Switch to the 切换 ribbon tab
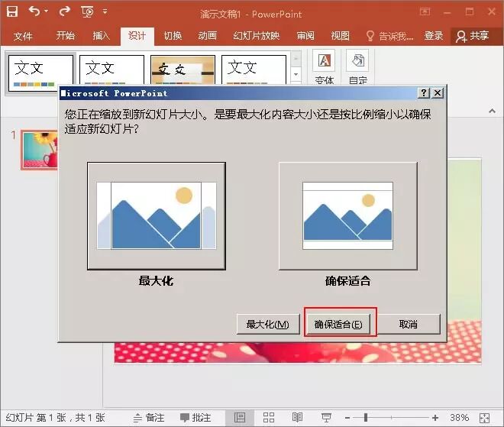Viewport: 504px width, 427px height. [x=173, y=36]
